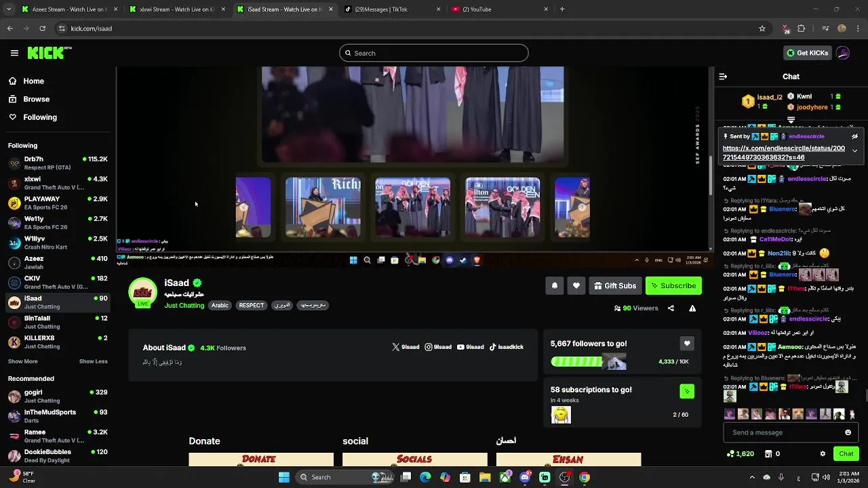Open Windows Start menu on taskbar

tap(284, 477)
